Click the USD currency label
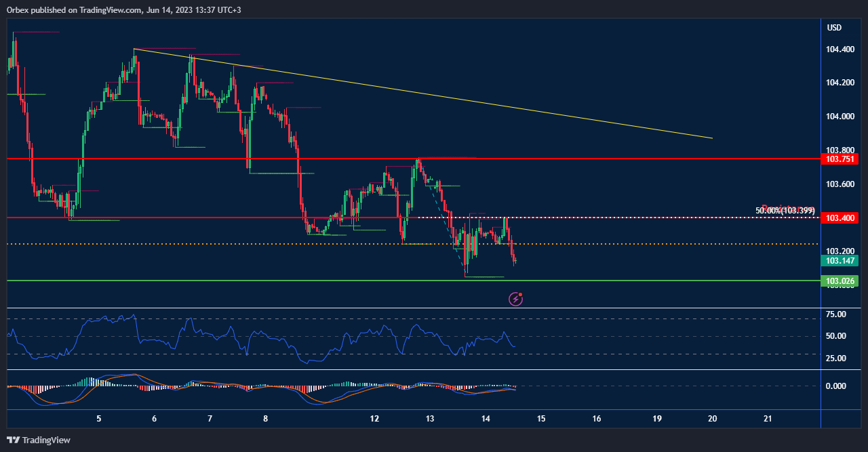Screen dimensions: 868x452 coord(834,28)
